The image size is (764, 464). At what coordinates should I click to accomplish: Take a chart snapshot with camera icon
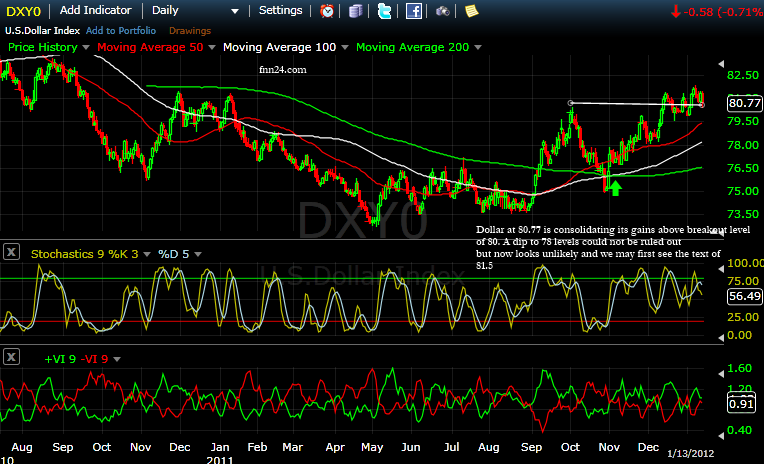point(442,11)
